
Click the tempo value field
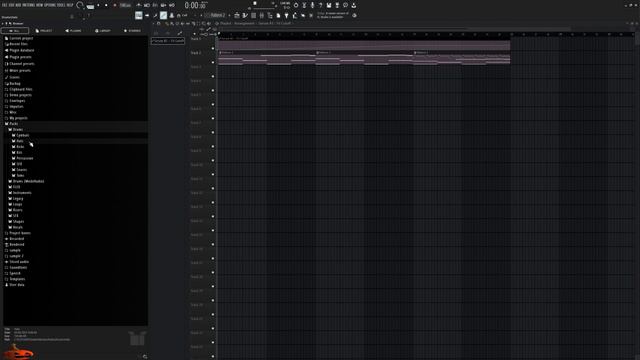pyautogui.click(x=125, y=5)
